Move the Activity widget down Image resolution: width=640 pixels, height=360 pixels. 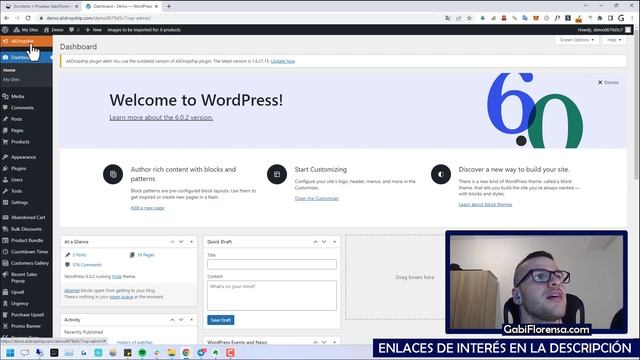(181, 320)
